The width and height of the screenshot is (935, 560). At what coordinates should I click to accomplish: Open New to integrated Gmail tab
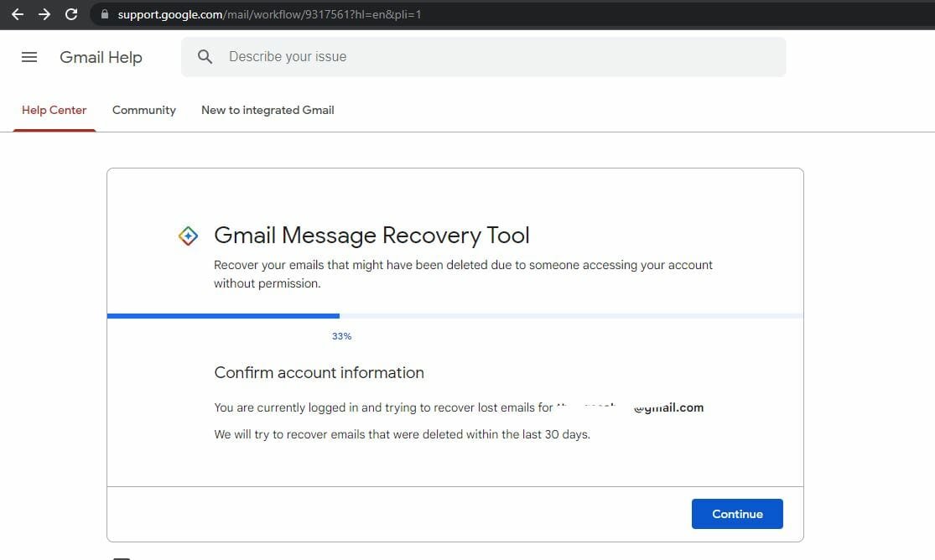[268, 111]
